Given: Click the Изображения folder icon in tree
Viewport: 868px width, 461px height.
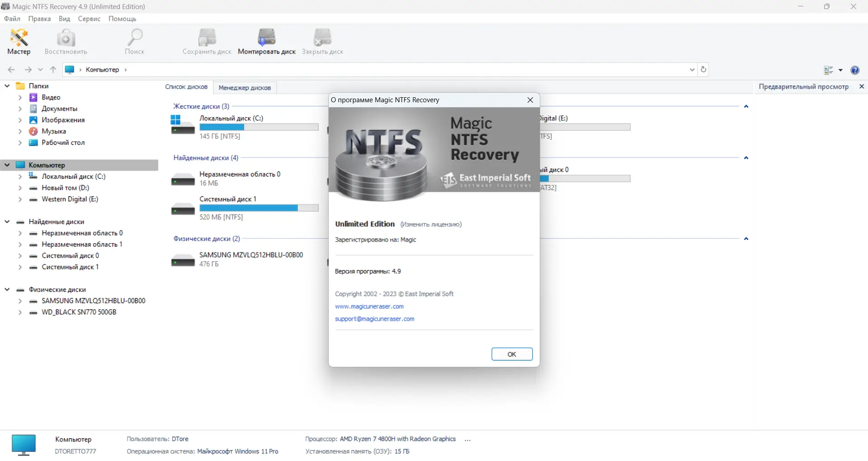Looking at the screenshot, I should (33, 120).
